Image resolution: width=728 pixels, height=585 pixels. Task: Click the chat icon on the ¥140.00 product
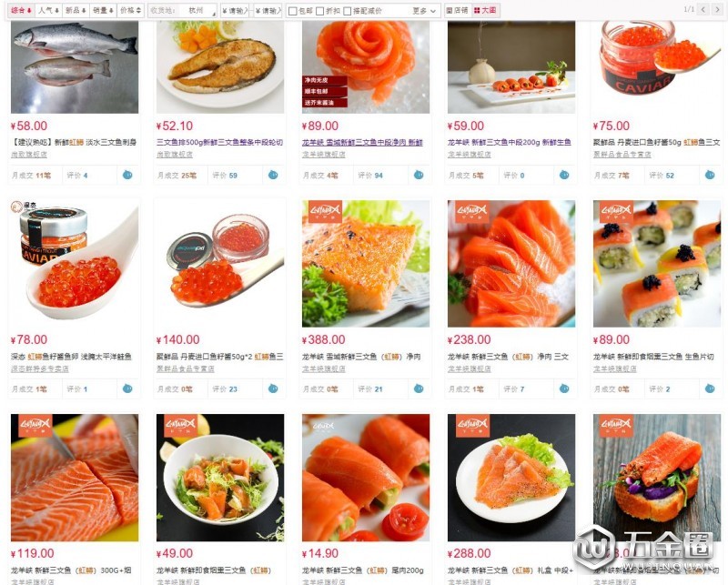pyautogui.click(x=273, y=388)
